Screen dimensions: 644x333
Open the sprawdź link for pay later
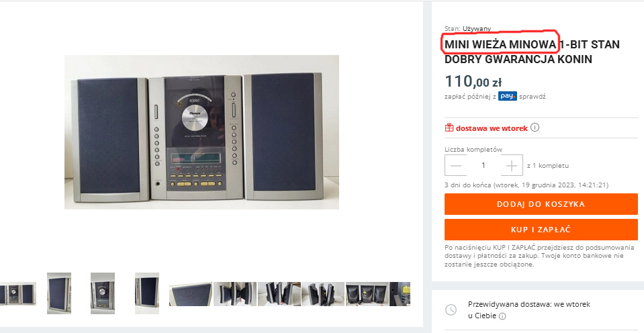(533, 97)
